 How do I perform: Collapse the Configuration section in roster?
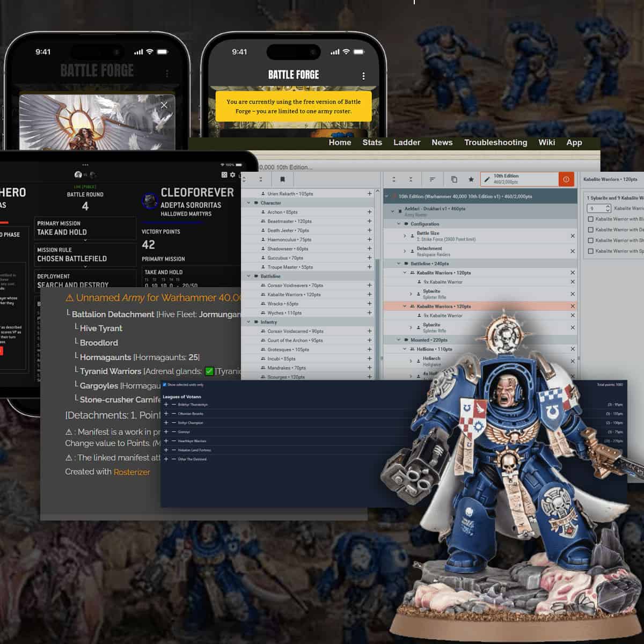pos(399,224)
